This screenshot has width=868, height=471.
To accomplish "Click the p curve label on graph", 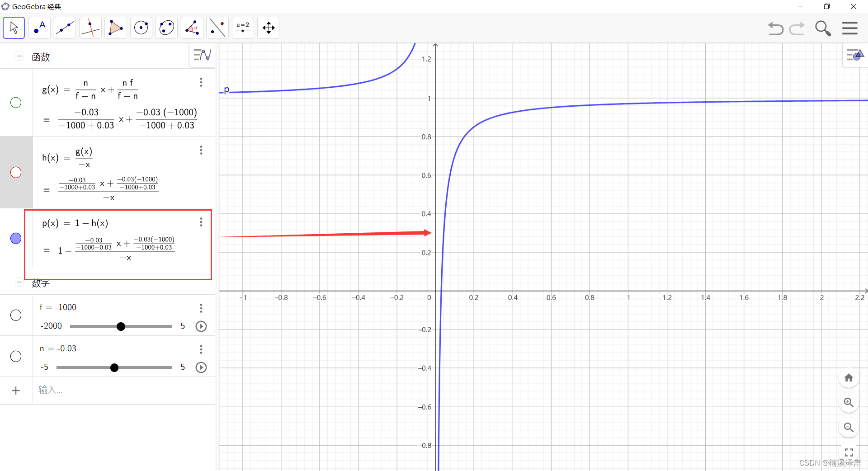I will tap(226, 89).
